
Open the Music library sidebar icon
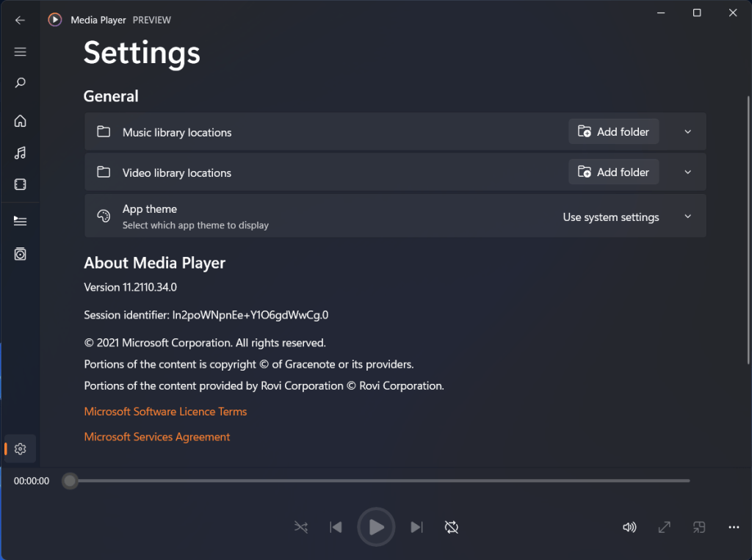coord(20,153)
